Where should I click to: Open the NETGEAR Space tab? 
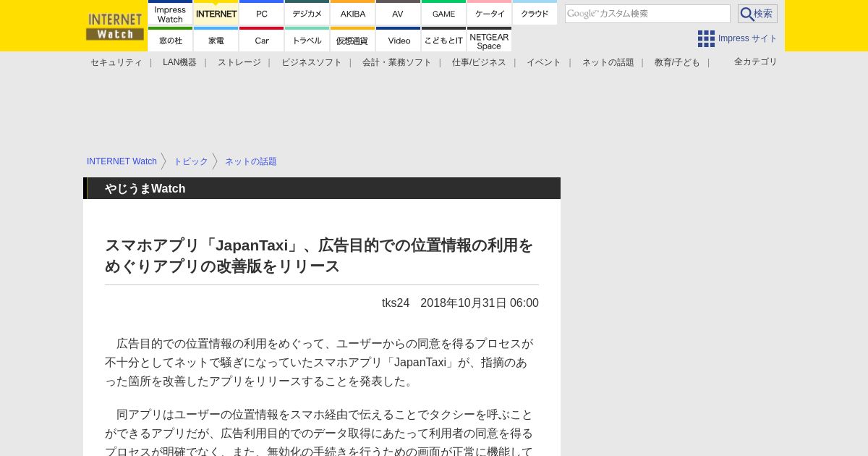[x=490, y=39]
